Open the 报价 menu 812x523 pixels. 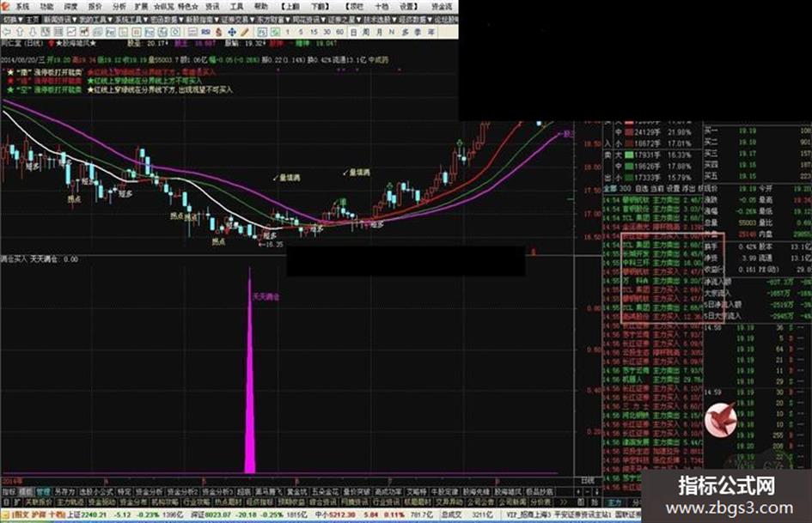click(95, 6)
